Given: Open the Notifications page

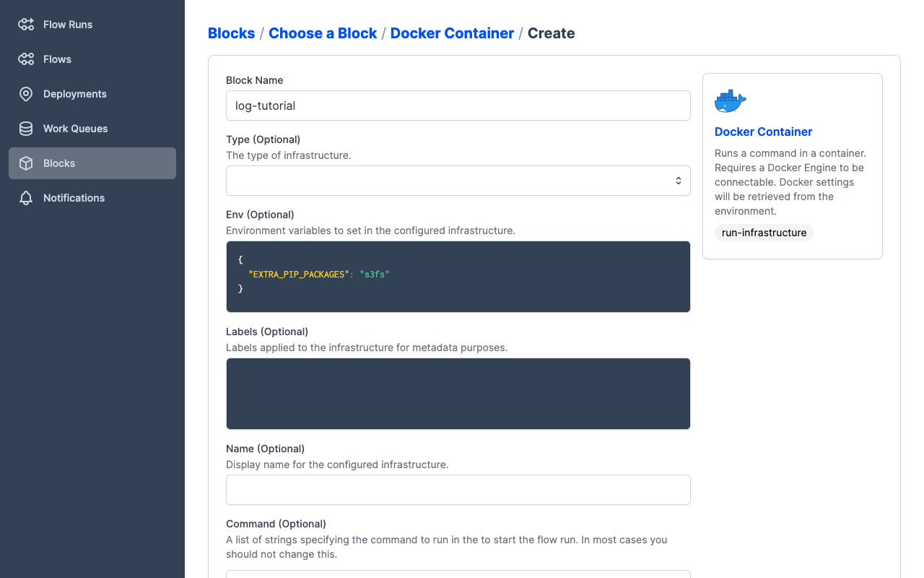Looking at the screenshot, I should click(x=92, y=198).
